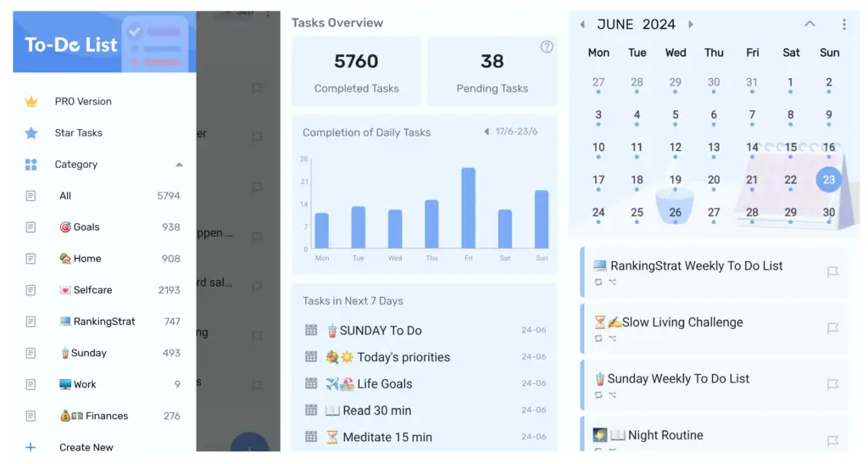This screenshot has height=464, width=868.
Task: Select June 23 in the calendar
Action: coord(828,179)
